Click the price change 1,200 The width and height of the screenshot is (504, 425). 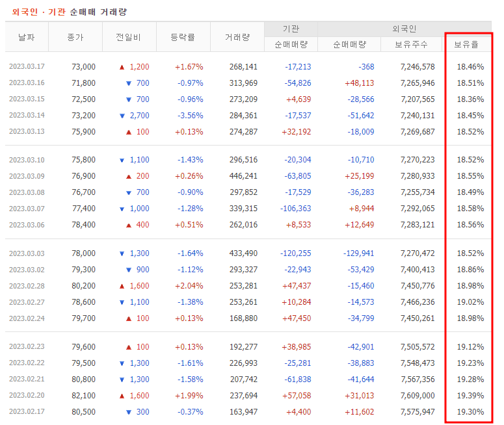140,67
